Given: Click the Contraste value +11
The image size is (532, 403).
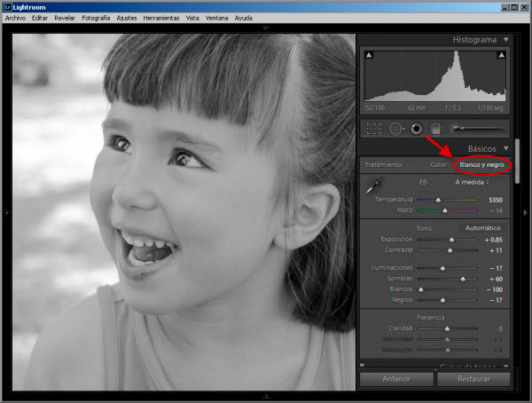Looking at the screenshot, I should point(496,251).
